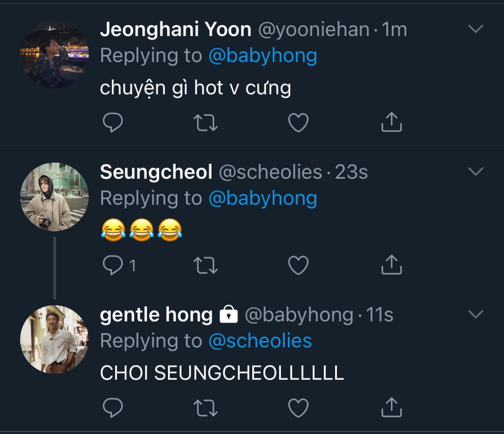View Jeonghani Yoon's profile picture
This screenshot has height=434, width=504.
[54, 54]
